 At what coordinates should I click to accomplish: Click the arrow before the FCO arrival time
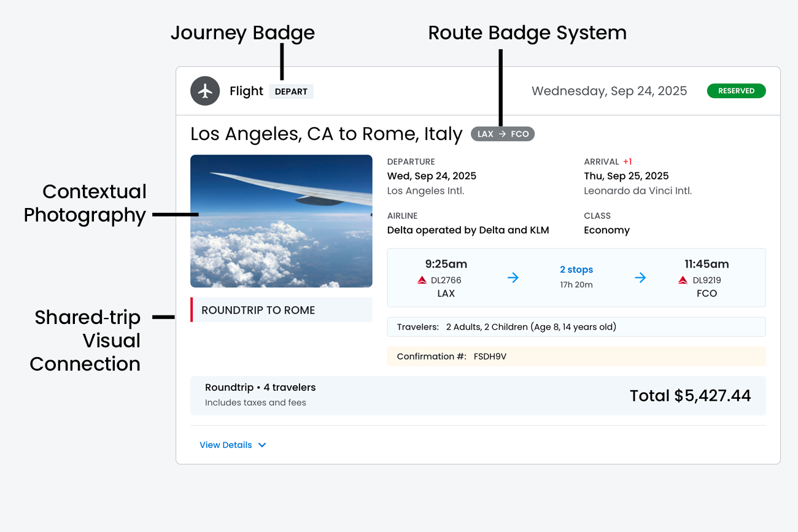coord(640,278)
